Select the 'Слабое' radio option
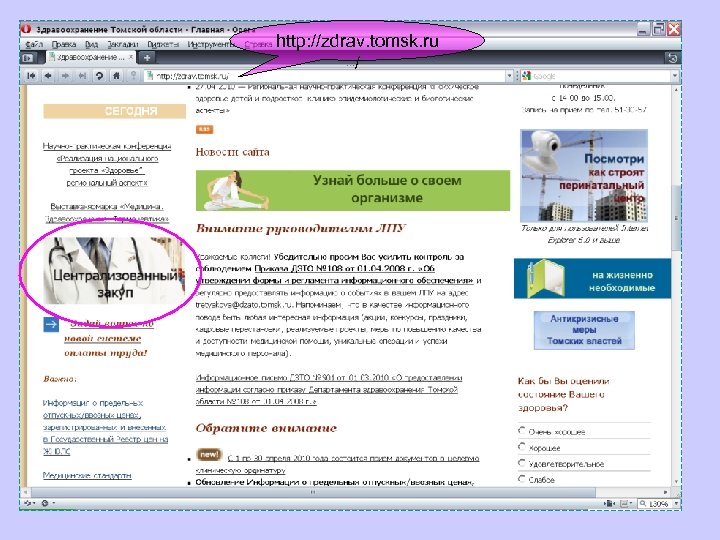The image size is (720, 540). 522,479
